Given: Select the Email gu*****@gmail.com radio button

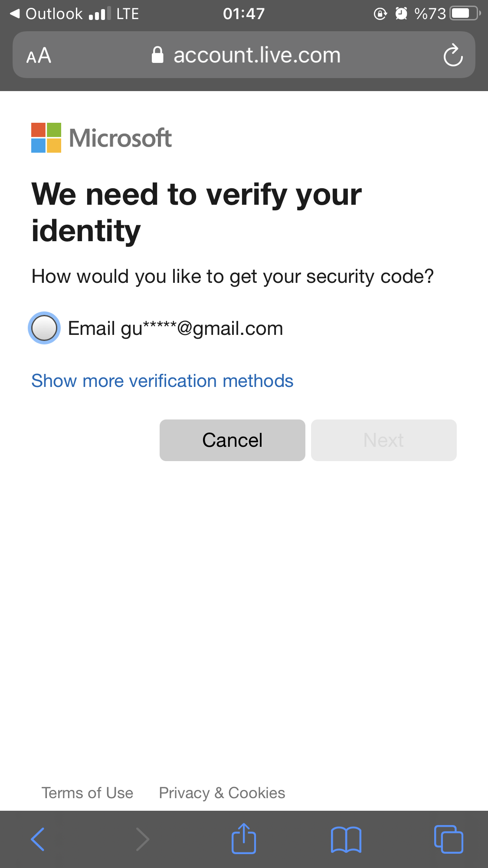Looking at the screenshot, I should 44,328.
